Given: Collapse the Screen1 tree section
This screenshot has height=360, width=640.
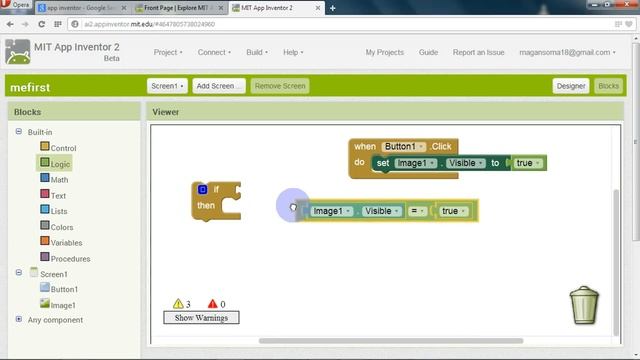Looking at the screenshot, I should coord(19,272).
